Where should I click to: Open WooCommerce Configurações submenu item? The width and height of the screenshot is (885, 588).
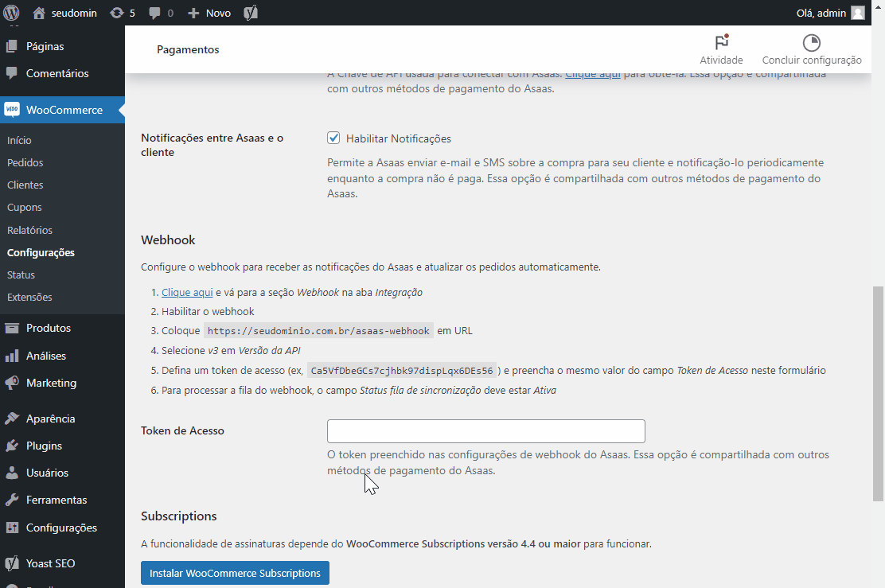click(41, 252)
